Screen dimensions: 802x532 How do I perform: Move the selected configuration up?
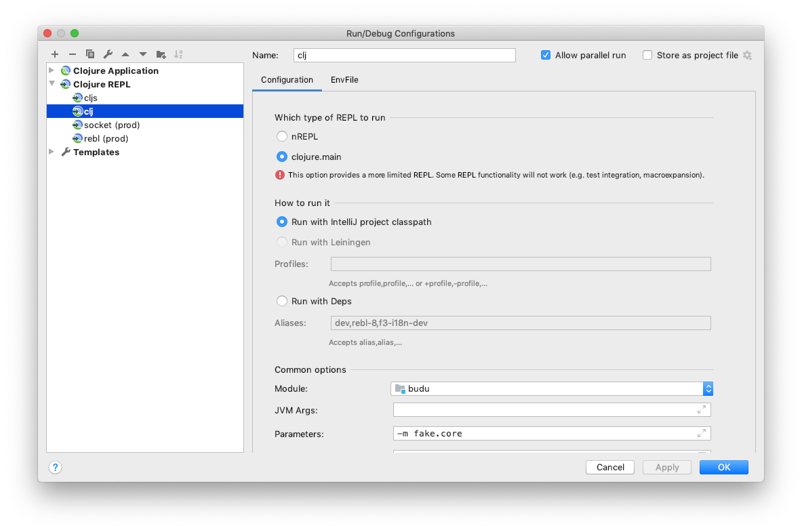pos(125,54)
